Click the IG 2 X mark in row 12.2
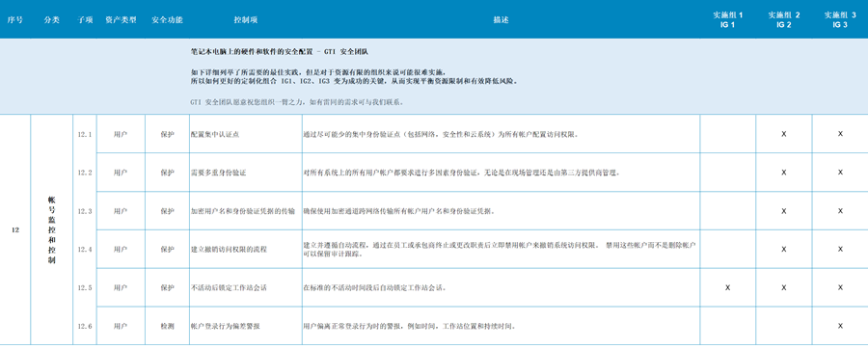Image resolution: width=868 pixels, height=349 pixels. [784, 173]
